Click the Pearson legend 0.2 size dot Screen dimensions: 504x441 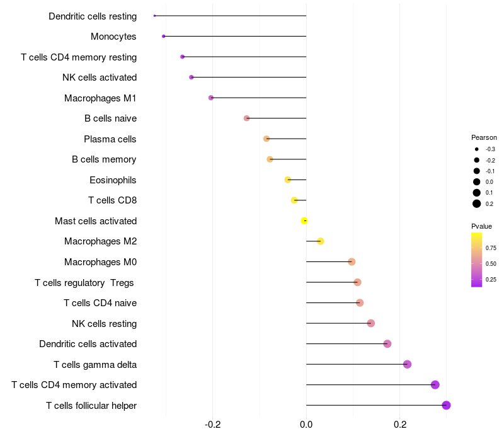pos(477,203)
